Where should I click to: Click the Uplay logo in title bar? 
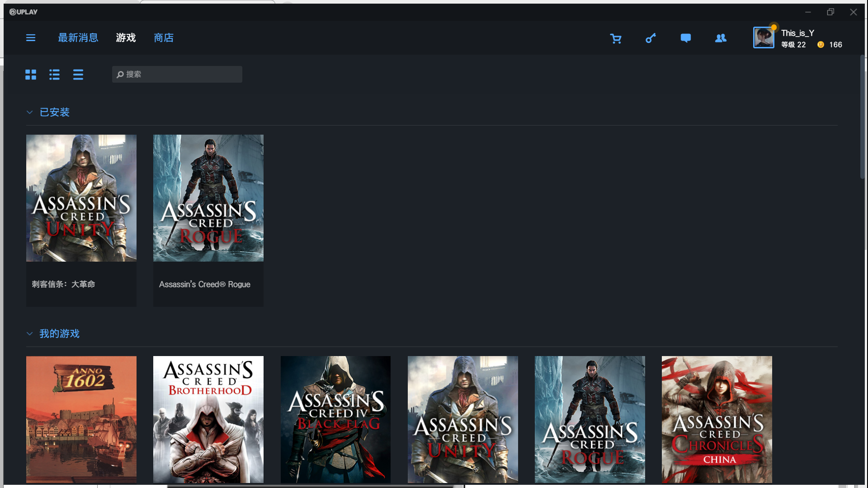point(24,12)
